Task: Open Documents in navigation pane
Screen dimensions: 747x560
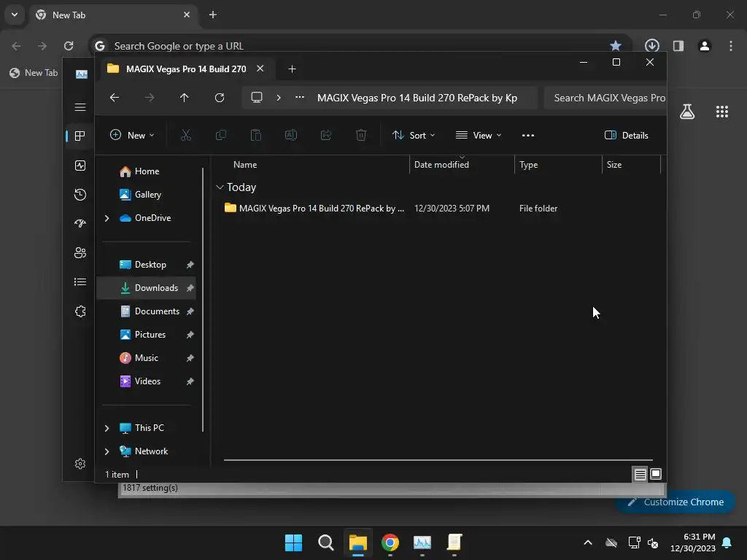Action: (x=147, y=311)
